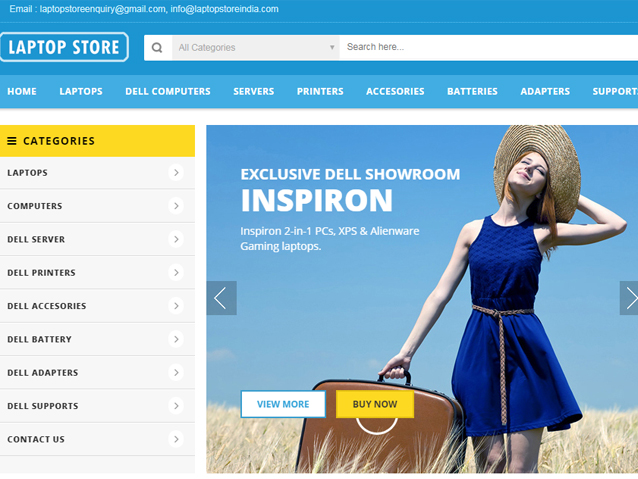This screenshot has height=479, width=638.
Task: Click the search magnifier icon
Action: tap(157, 48)
